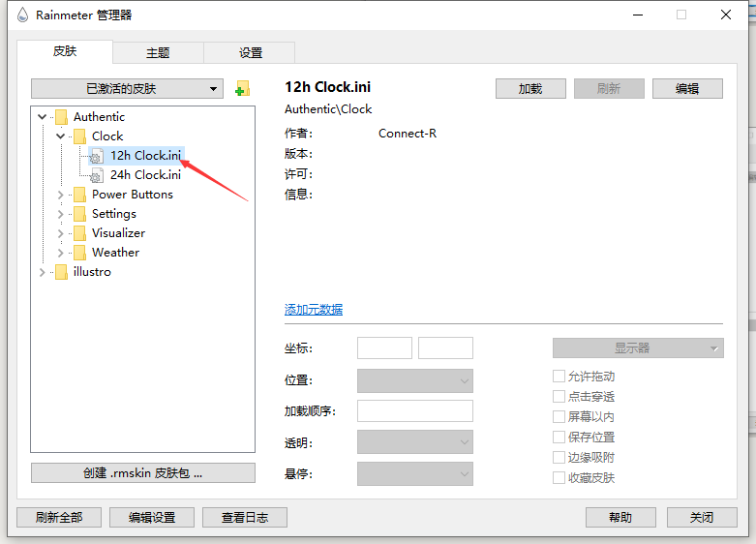756x544 pixels.
Task: Open the 添加元数据 link
Action: point(314,309)
